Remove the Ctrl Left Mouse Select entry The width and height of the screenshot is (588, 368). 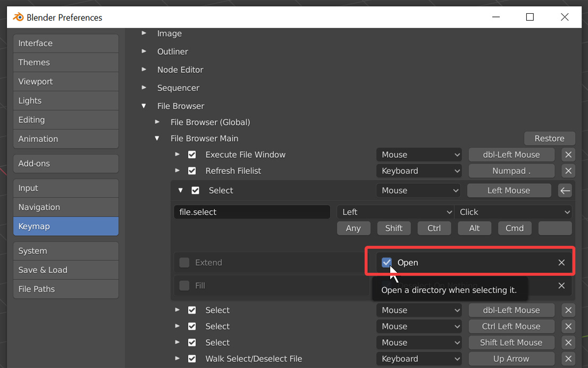click(x=568, y=326)
